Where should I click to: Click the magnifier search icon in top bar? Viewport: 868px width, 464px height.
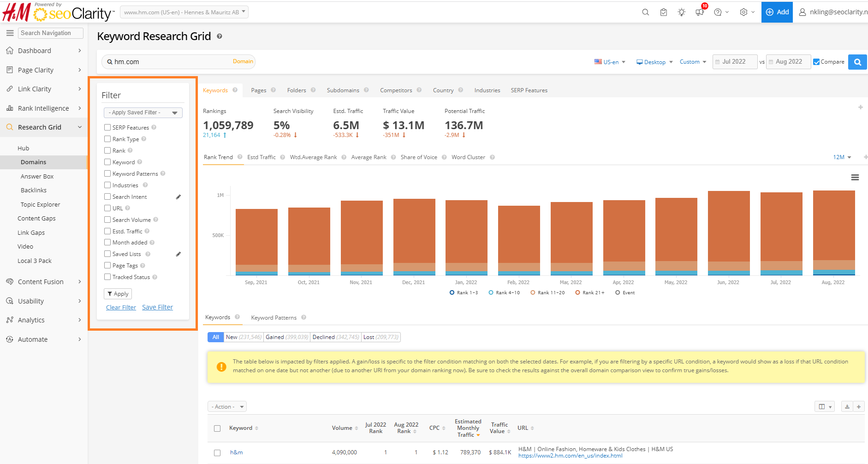645,12
